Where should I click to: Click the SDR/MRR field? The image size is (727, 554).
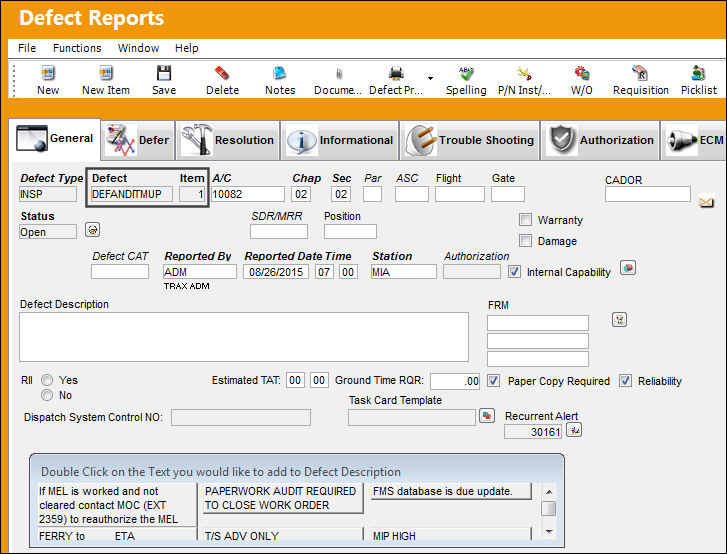click(279, 231)
